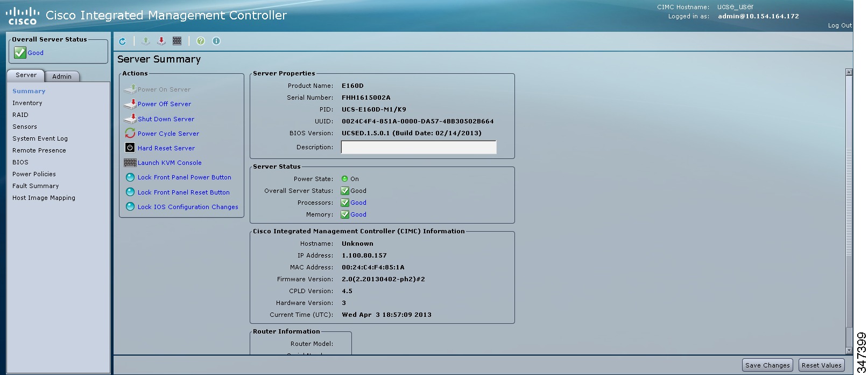Click the Reset Values button
Viewport: 868px width, 375px height.
822,365
